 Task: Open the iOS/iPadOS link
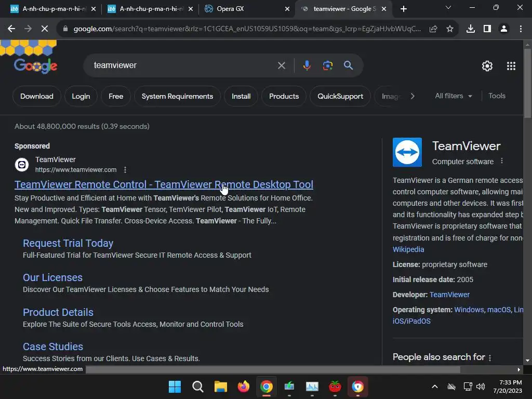click(411, 321)
